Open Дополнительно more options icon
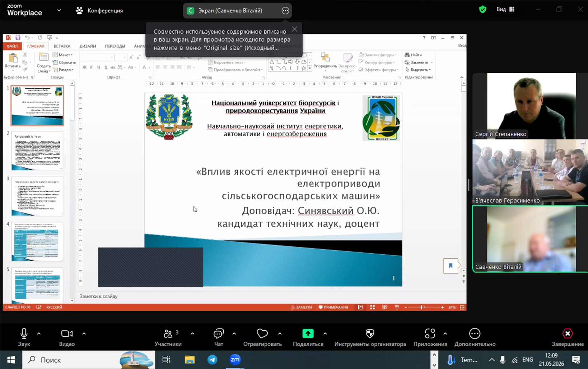Viewport: 588px width, 369px height. point(475,333)
